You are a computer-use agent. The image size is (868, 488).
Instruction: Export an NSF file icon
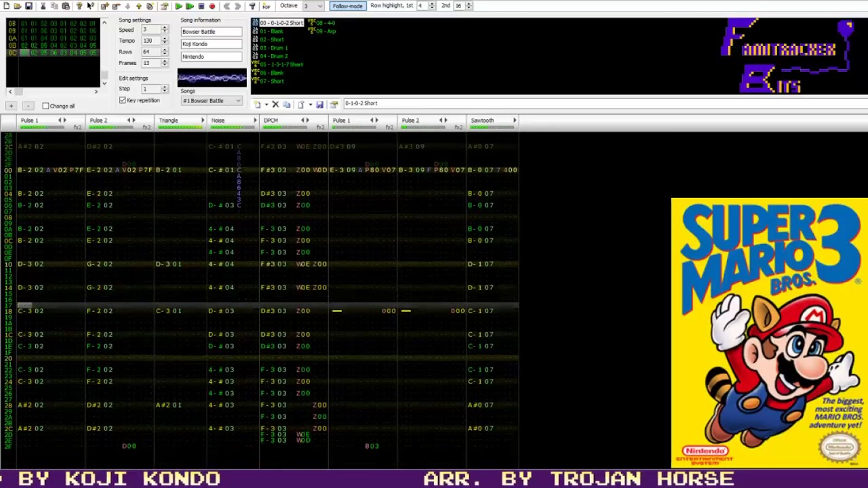[266, 6]
